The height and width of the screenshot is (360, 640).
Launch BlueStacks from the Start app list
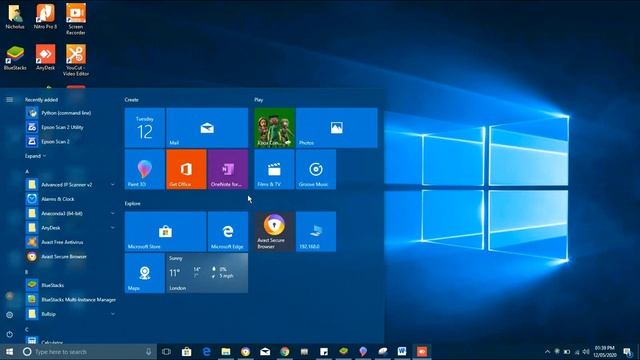click(x=70, y=285)
